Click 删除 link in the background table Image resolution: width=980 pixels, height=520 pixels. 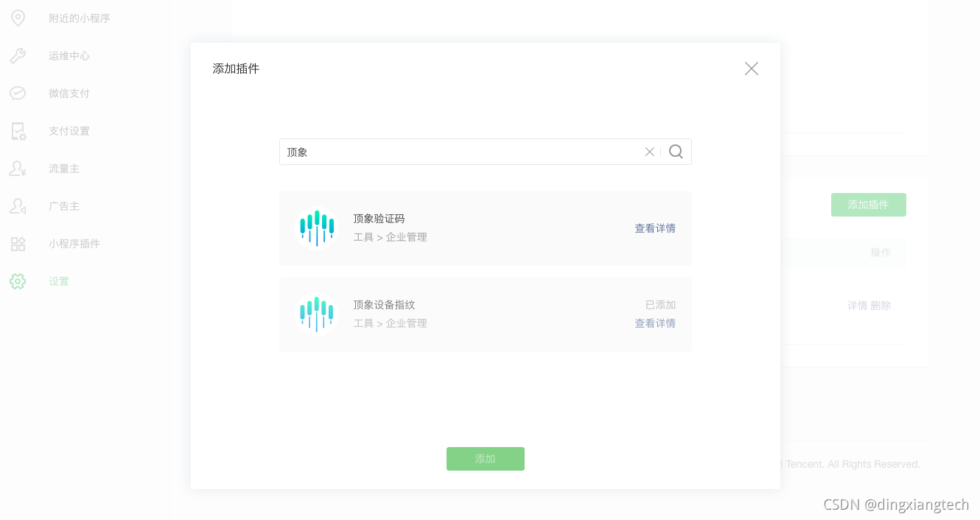coord(881,306)
